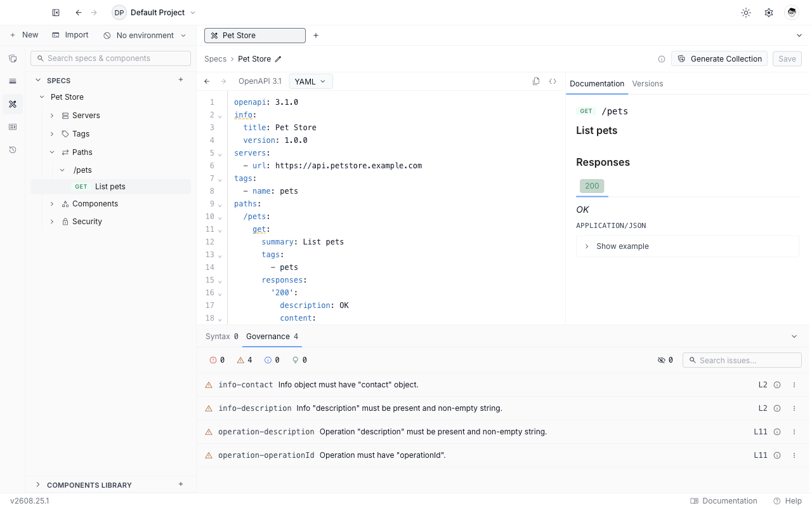Open Environments from the left sidebar
Image resolution: width=812 pixels, height=508 pixels.
(x=13, y=81)
